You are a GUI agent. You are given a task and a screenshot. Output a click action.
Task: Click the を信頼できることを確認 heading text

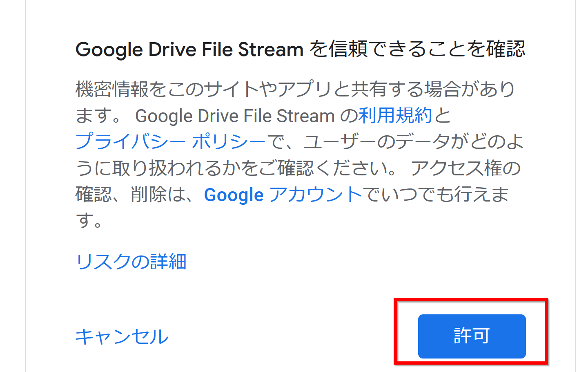point(417,49)
